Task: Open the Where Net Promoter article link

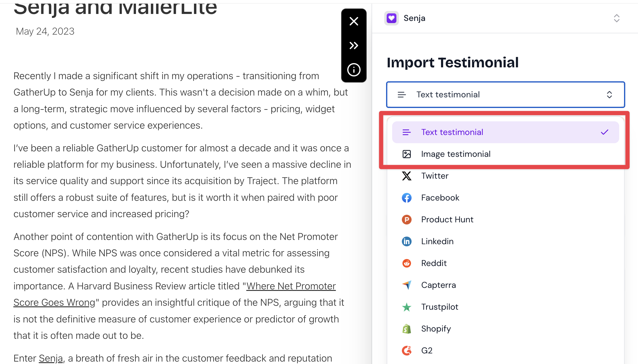Action: coord(291,286)
